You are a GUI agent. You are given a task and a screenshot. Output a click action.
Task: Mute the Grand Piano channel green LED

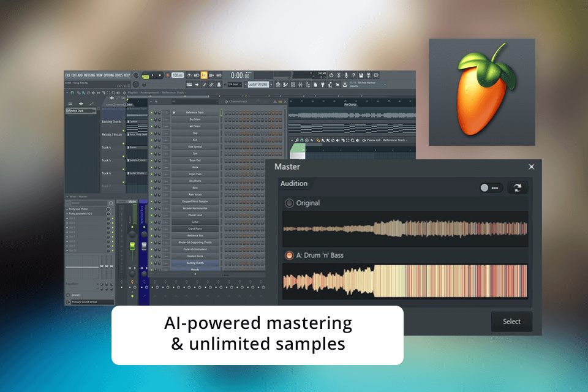[151, 229]
